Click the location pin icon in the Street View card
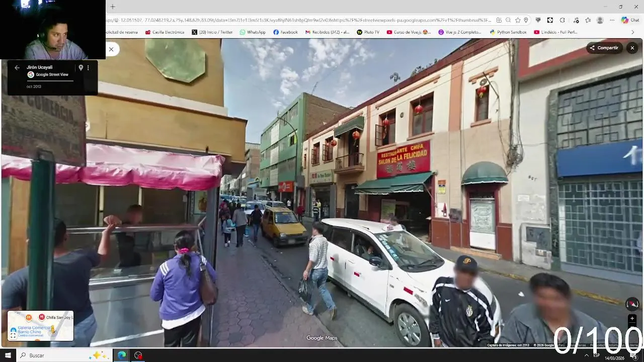The width and height of the screenshot is (644, 362). [80, 67]
